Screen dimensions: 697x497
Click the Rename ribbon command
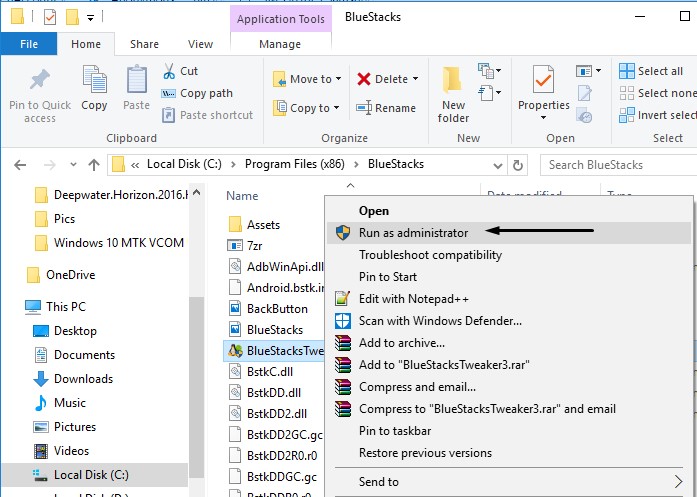[386, 108]
